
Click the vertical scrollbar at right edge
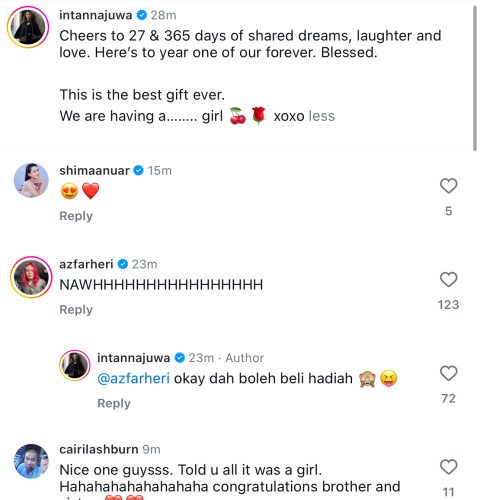(x=475, y=78)
